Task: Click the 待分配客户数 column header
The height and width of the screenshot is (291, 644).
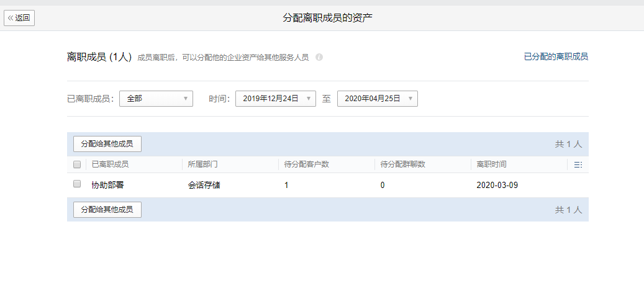Action: tap(306, 164)
